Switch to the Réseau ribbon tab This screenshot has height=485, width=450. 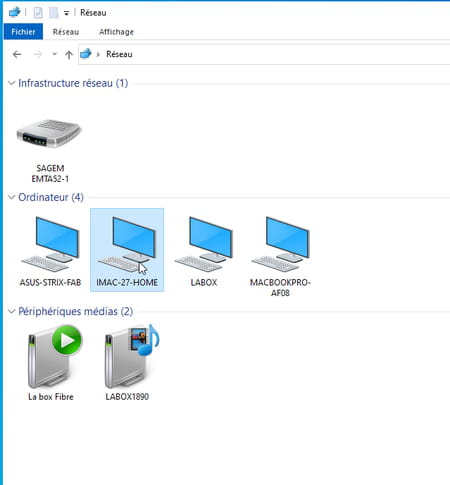click(66, 32)
